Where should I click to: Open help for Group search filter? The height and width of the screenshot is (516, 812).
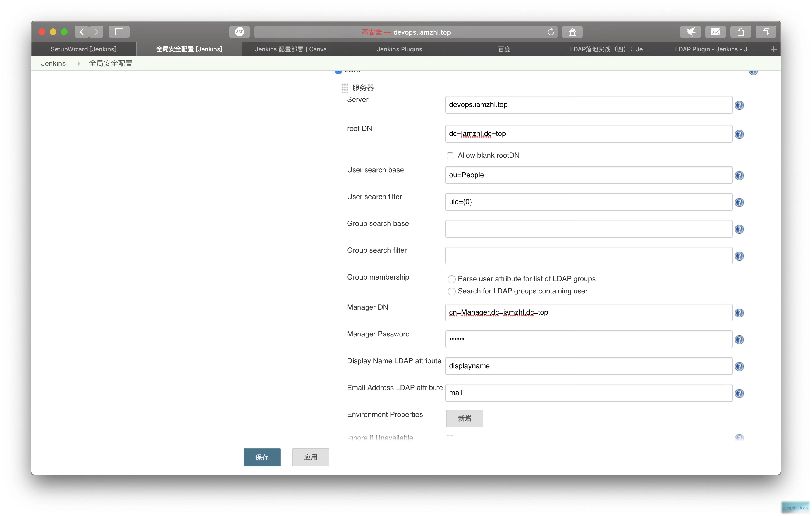(x=739, y=256)
